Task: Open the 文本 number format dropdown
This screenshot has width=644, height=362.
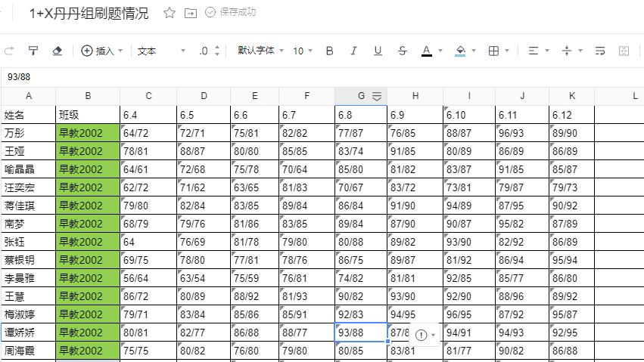Action: (160, 51)
